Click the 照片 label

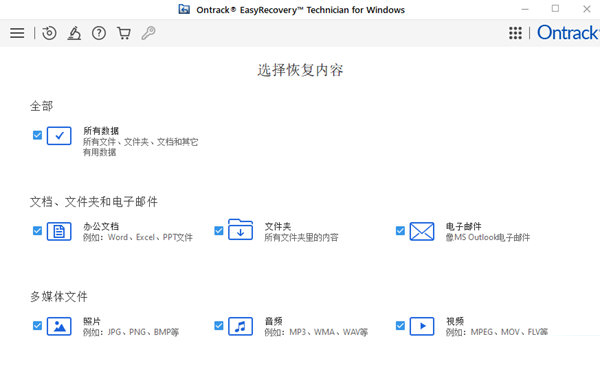point(92,321)
